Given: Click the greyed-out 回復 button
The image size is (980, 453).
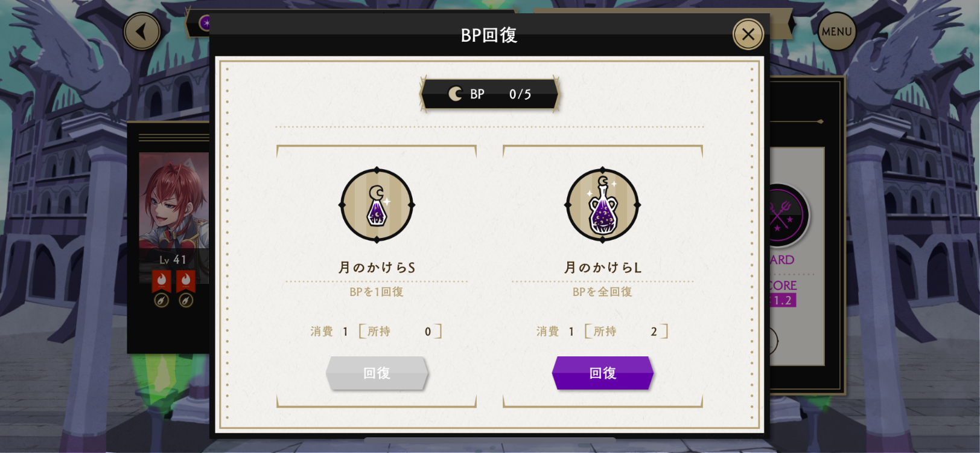Looking at the screenshot, I should pos(377,373).
